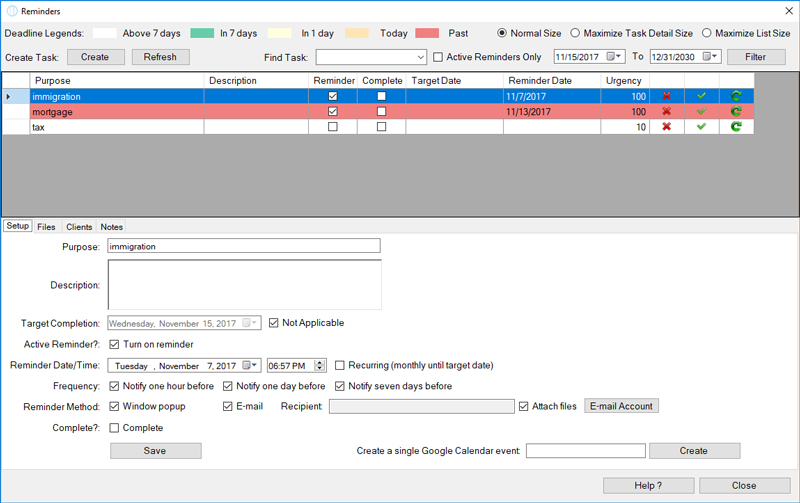This screenshot has width=800, height=503.
Task: Decrease reminder time with down spinner
Action: pos(320,368)
